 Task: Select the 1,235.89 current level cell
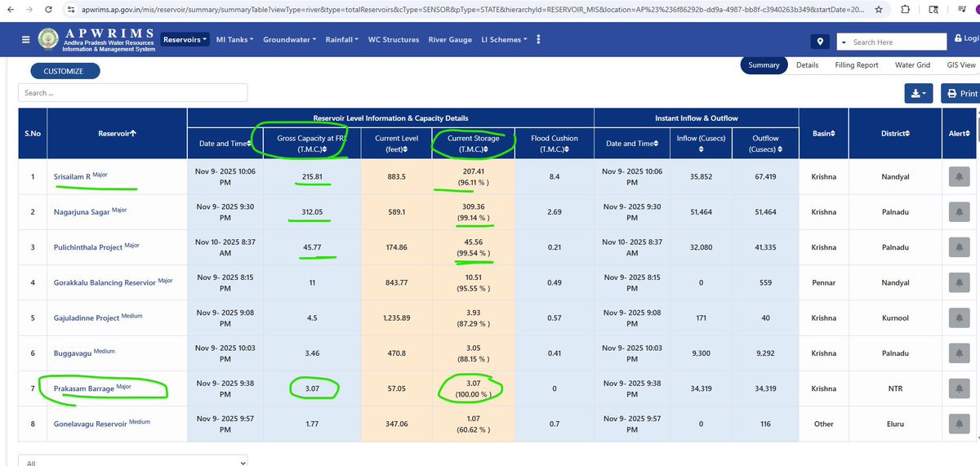click(x=397, y=317)
